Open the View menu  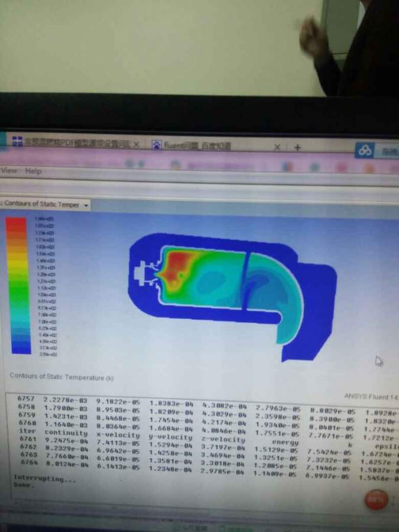click(x=9, y=170)
